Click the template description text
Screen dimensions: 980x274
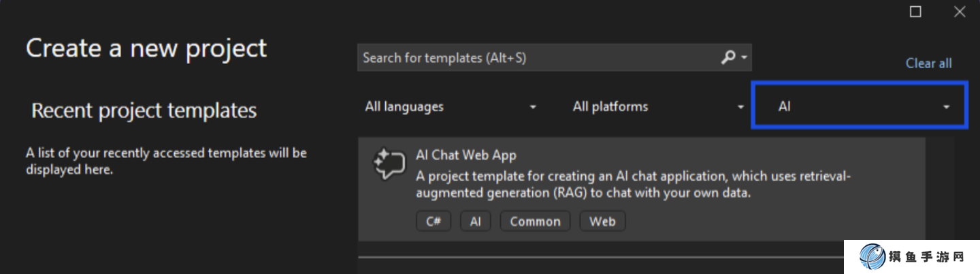pos(633,185)
